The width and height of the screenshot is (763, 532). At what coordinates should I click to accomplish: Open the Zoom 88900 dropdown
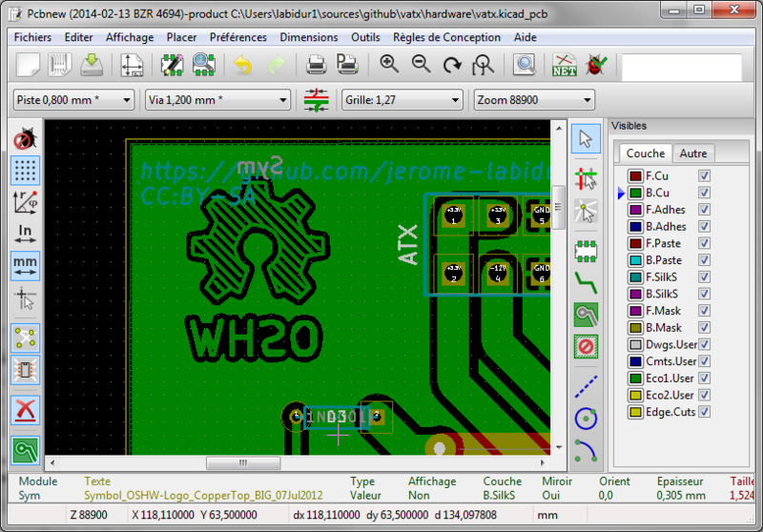coord(534,100)
